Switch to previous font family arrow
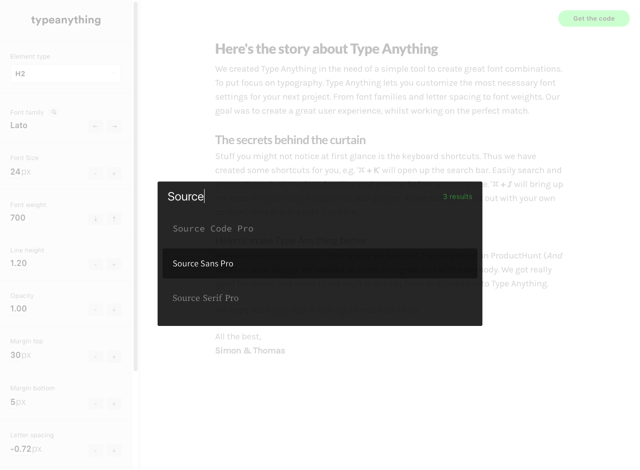This screenshot has height=470, width=640. [96, 126]
